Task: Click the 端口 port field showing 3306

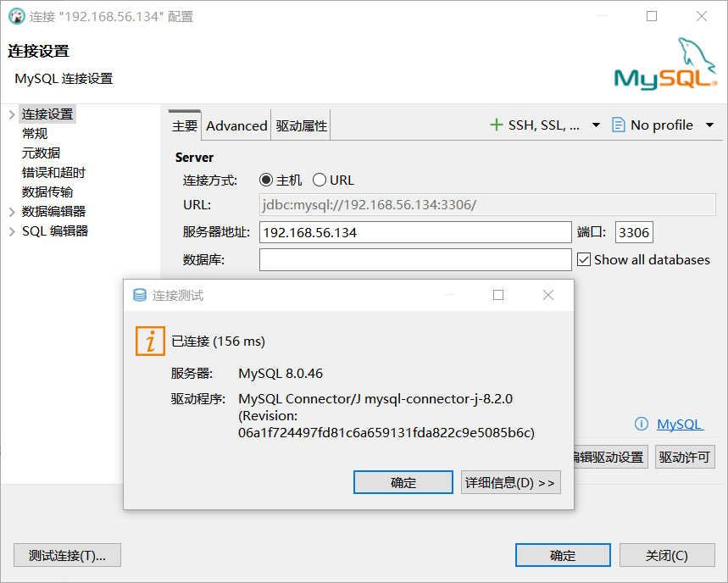Action: (634, 232)
